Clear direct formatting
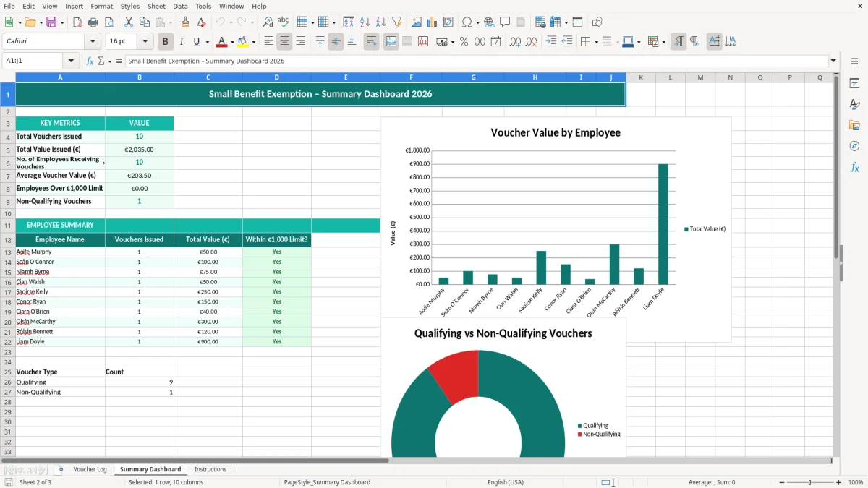868x488 pixels. 201,22
